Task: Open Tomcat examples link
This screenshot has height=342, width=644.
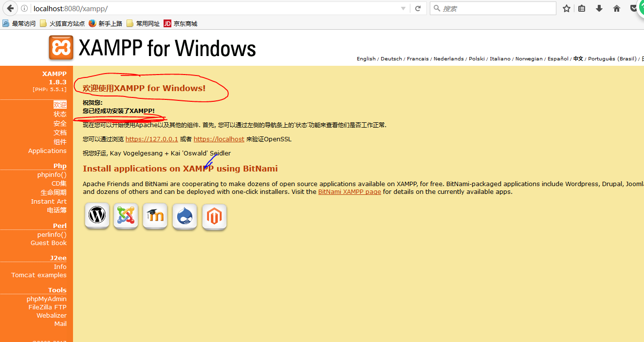Action: tap(39, 275)
